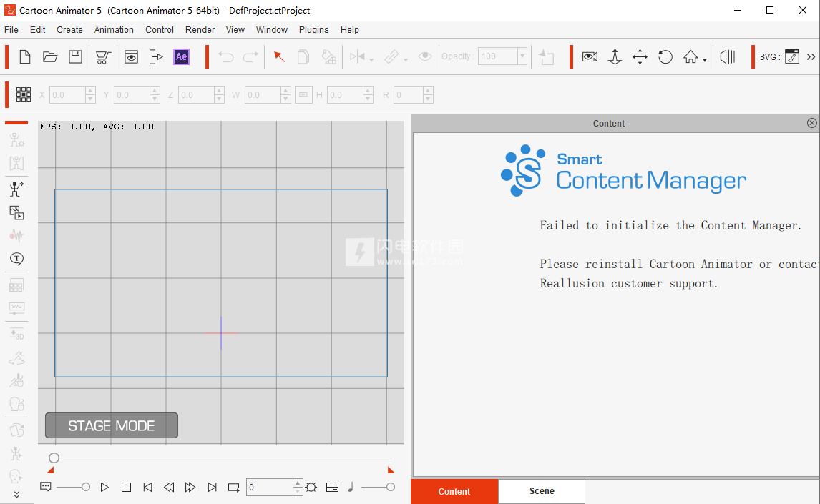Step to the next frame

[x=190, y=488]
